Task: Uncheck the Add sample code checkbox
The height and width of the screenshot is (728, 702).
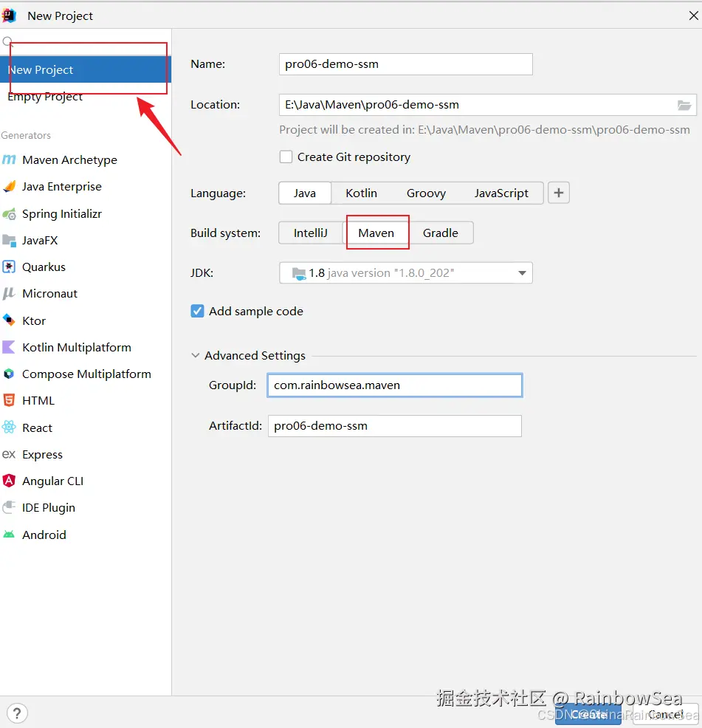Action: pyautogui.click(x=197, y=311)
